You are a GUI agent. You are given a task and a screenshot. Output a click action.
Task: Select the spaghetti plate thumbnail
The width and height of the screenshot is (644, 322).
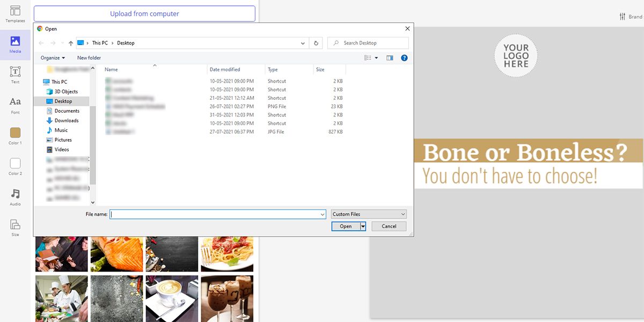click(227, 253)
